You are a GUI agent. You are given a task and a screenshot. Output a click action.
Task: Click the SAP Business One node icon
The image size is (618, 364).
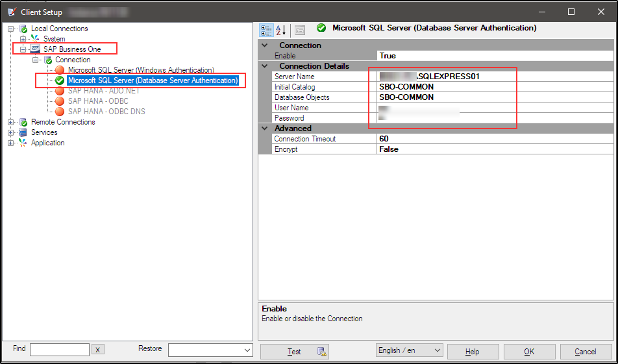click(36, 49)
